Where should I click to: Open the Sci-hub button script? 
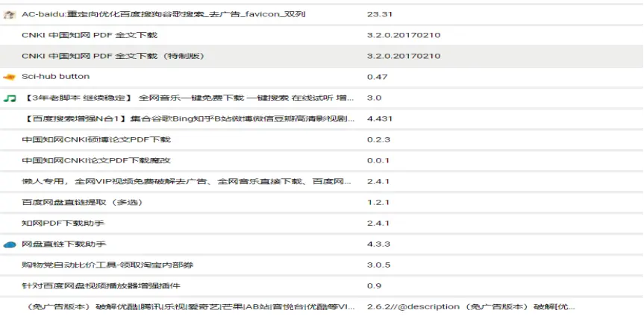[x=55, y=77]
